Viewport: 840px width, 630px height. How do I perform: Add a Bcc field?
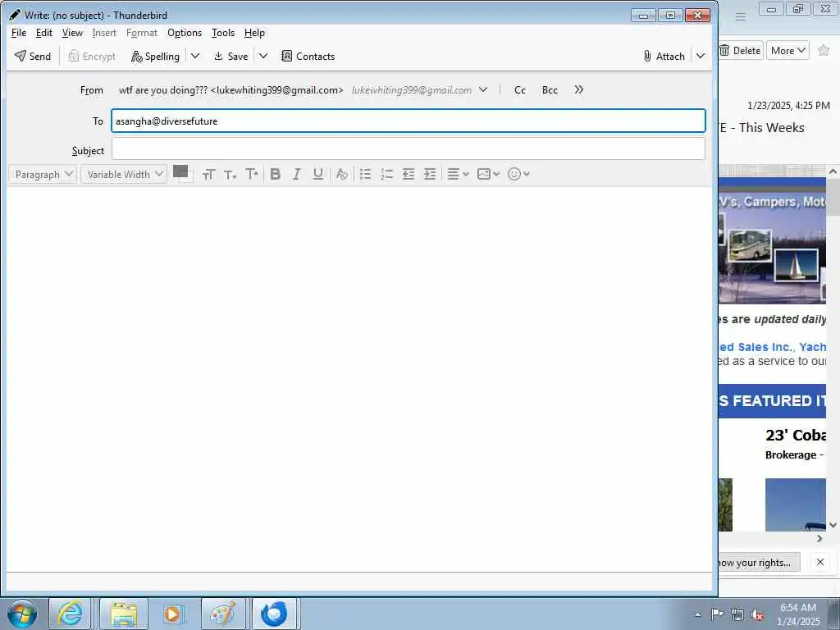point(550,90)
